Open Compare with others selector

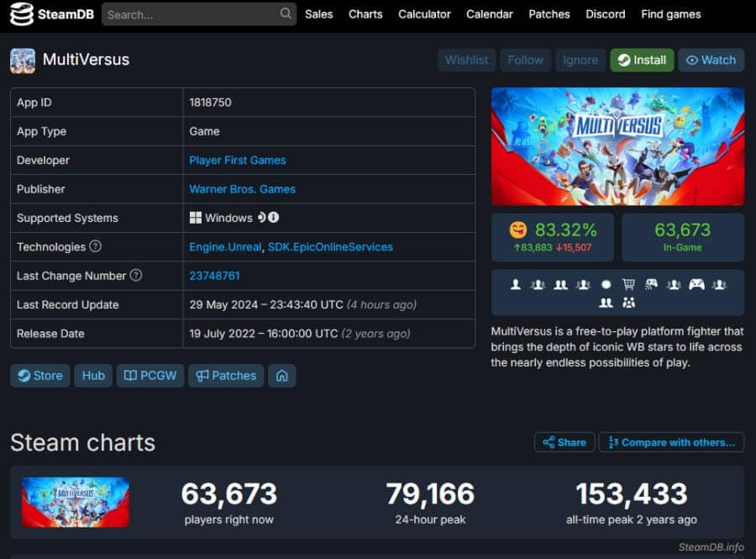tap(671, 442)
